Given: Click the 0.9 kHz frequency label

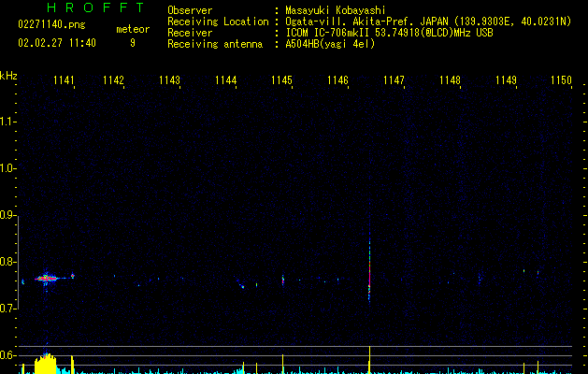Looking at the screenshot, I should click(7, 215).
